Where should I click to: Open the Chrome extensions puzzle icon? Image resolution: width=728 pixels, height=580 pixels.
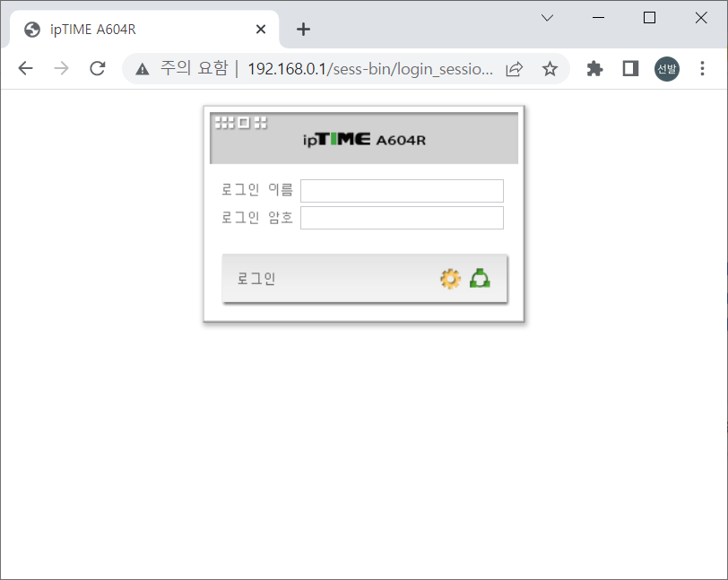coord(594,69)
